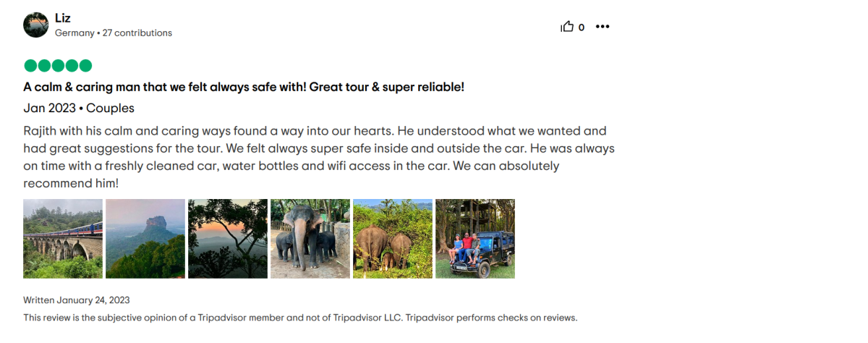
Task: Click the first green rating bubble
Action: click(x=30, y=66)
